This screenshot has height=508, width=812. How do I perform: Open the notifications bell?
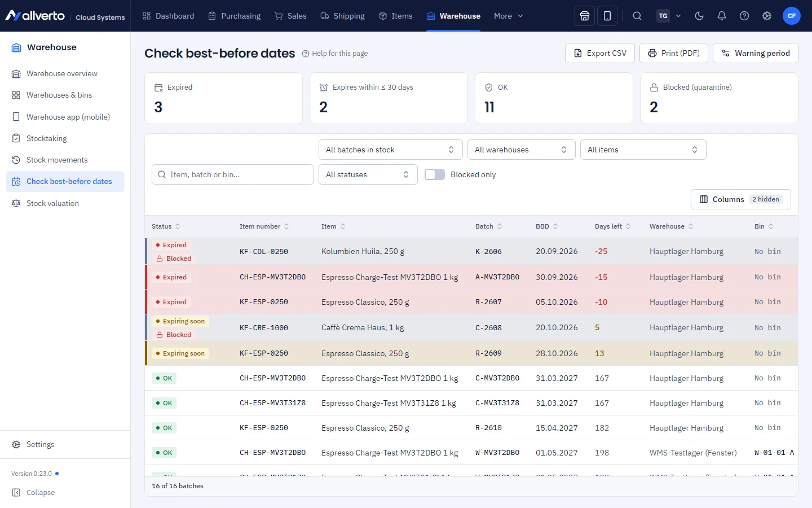click(x=722, y=16)
